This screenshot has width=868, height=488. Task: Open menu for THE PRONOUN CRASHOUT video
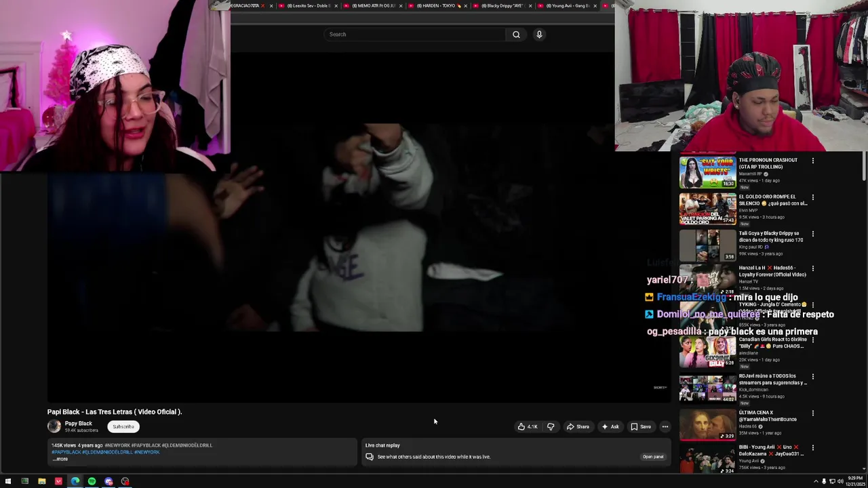coord(813,161)
